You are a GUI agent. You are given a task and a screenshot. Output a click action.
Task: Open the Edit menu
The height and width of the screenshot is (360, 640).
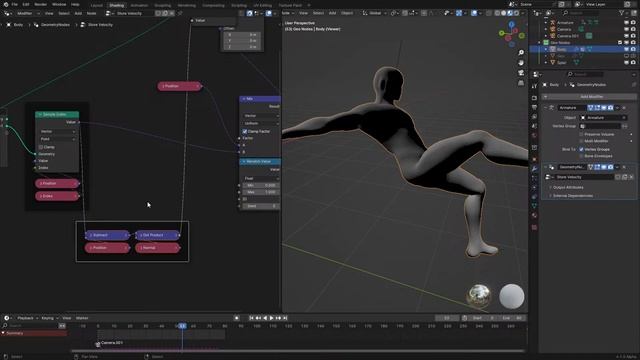(26, 4)
